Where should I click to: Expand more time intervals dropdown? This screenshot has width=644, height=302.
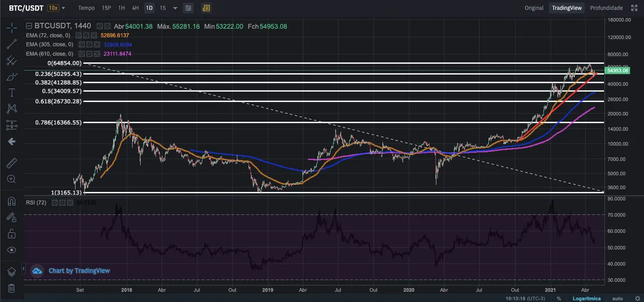(x=175, y=8)
